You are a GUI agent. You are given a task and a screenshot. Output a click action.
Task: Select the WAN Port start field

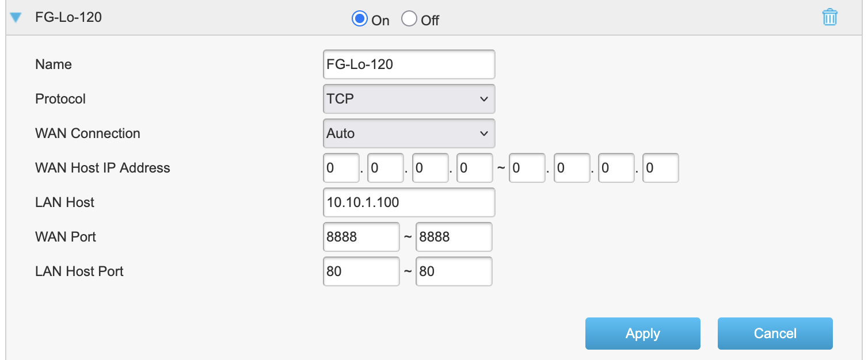coord(361,237)
